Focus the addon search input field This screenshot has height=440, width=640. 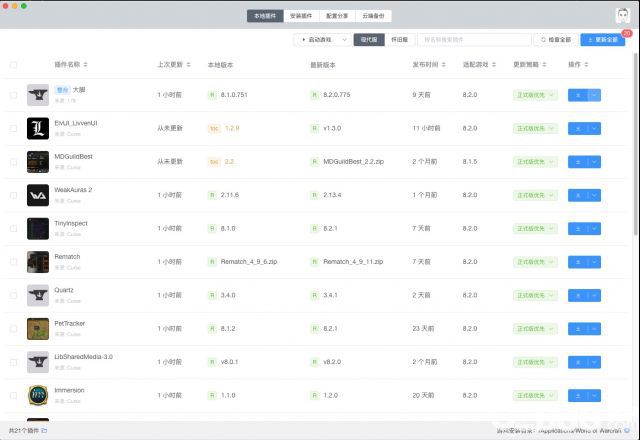pos(474,40)
